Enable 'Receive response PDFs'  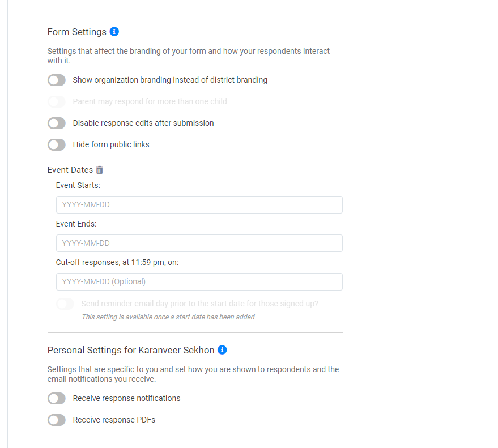(x=56, y=420)
